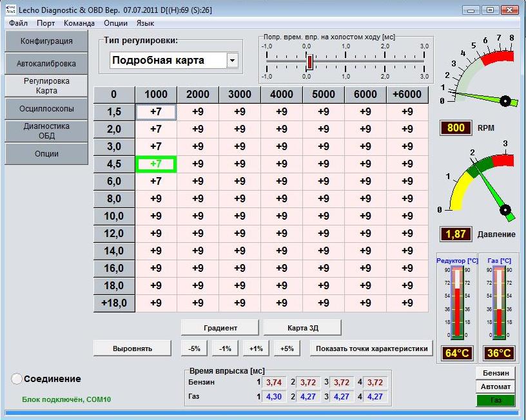The width and height of the screenshot is (526, 420).
Task: Open the Команда menu
Action: (x=79, y=23)
